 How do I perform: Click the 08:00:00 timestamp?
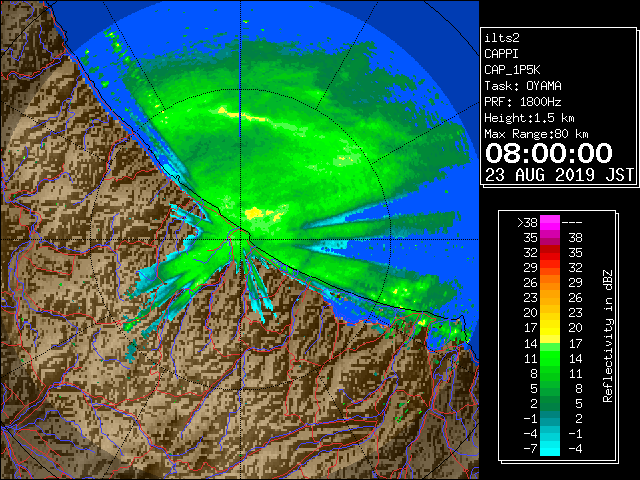(549, 153)
